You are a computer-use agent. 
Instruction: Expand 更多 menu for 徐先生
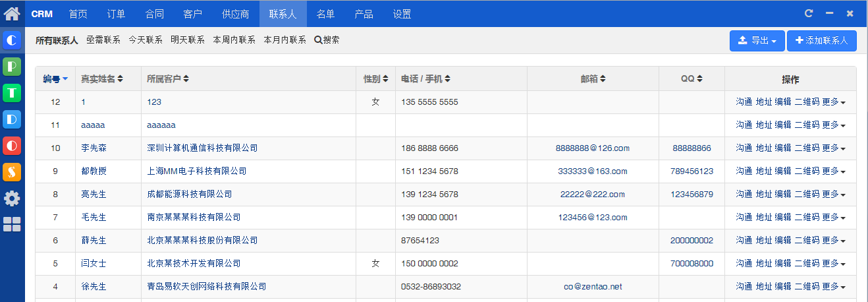tap(834, 287)
